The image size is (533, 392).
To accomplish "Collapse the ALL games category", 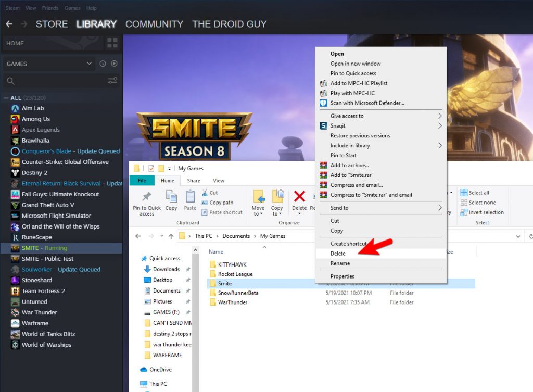I will click(x=6, y=98).
